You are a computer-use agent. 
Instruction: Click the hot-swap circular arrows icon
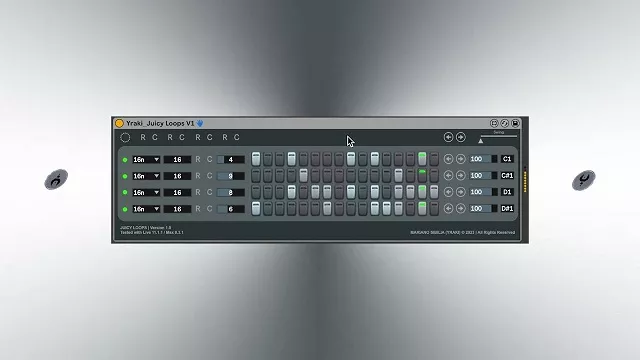tap(505, 123)
